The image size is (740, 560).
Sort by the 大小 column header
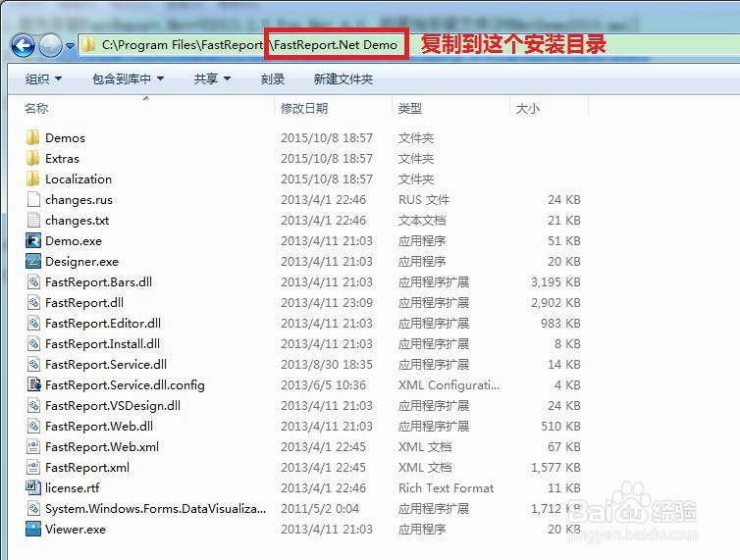(x=528, y=109)
